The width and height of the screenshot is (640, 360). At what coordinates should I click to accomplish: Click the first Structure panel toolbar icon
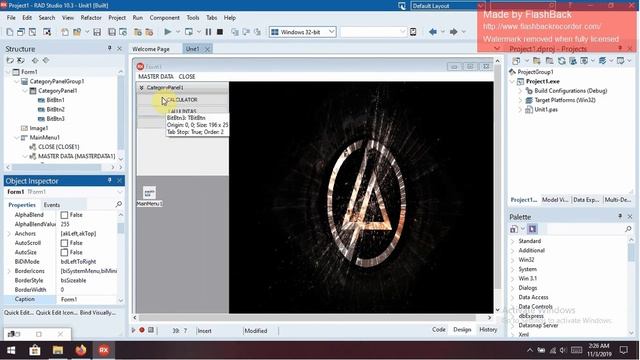pyautogui.click(x=10, y=60)
